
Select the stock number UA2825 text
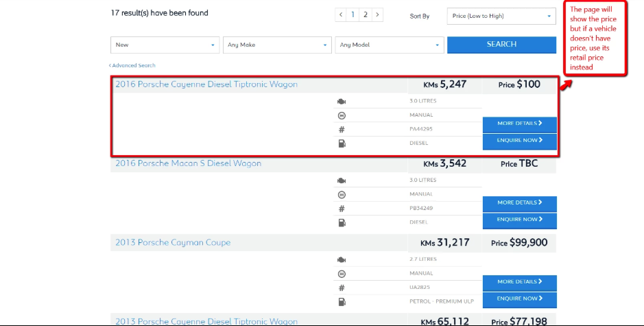tap(420, 288)
